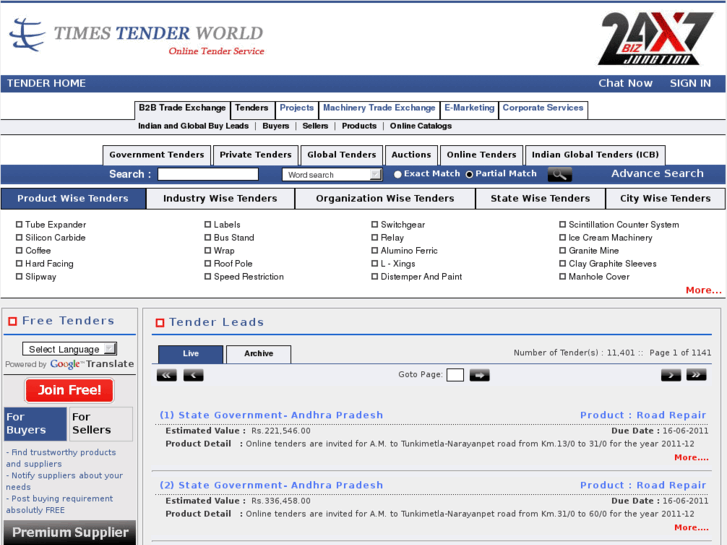Click More... link for tender (1)
This screenshot has height=545, width=727.
[691, 458]
